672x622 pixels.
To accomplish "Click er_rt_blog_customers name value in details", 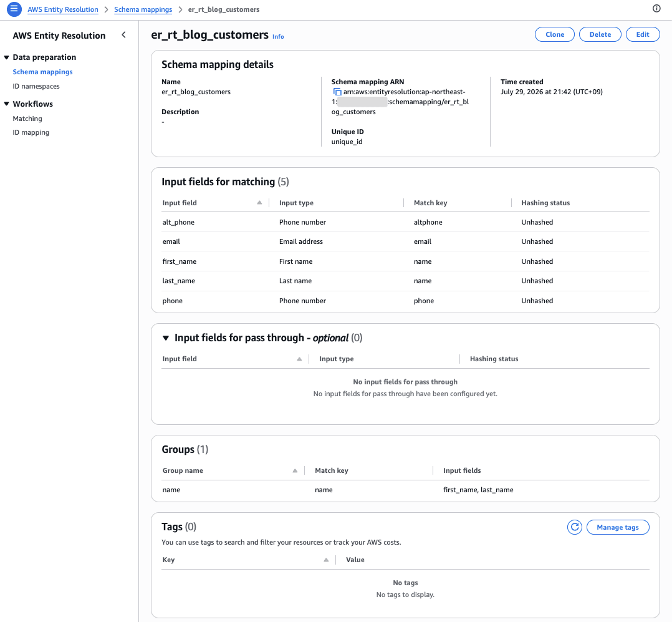I will point(196,92).
